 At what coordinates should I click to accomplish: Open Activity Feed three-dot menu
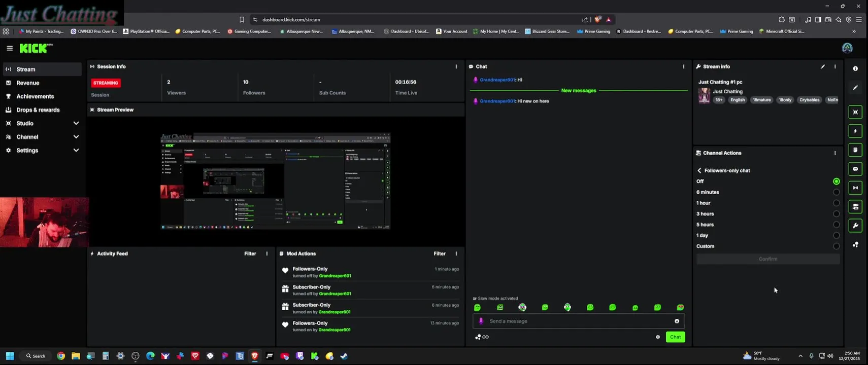[x=267, y=253]
